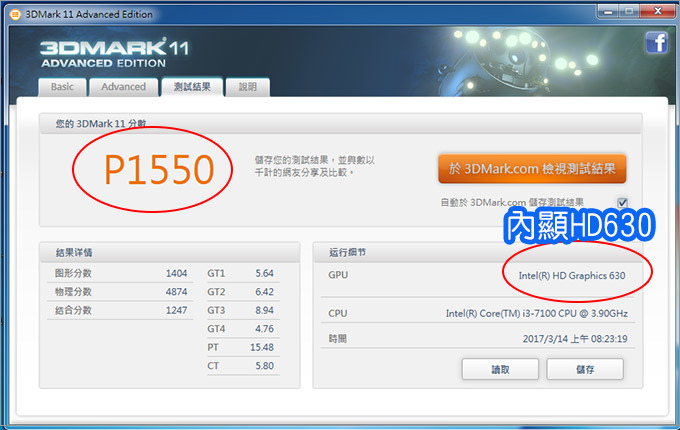Toggle auto-save results on 3DMark.com checkbox
The height and width of the screenshot is (430, 680).
point(622,202)
